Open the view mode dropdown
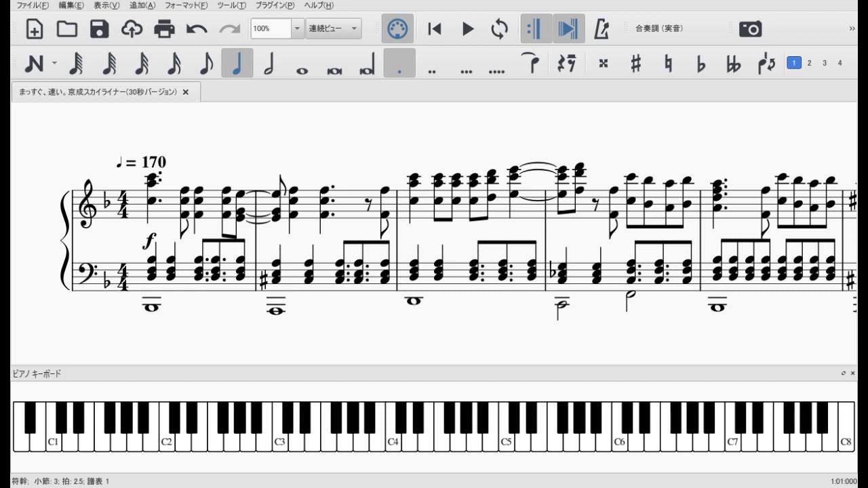This screenshot has width=868, height=488. (x=334, y=28)
